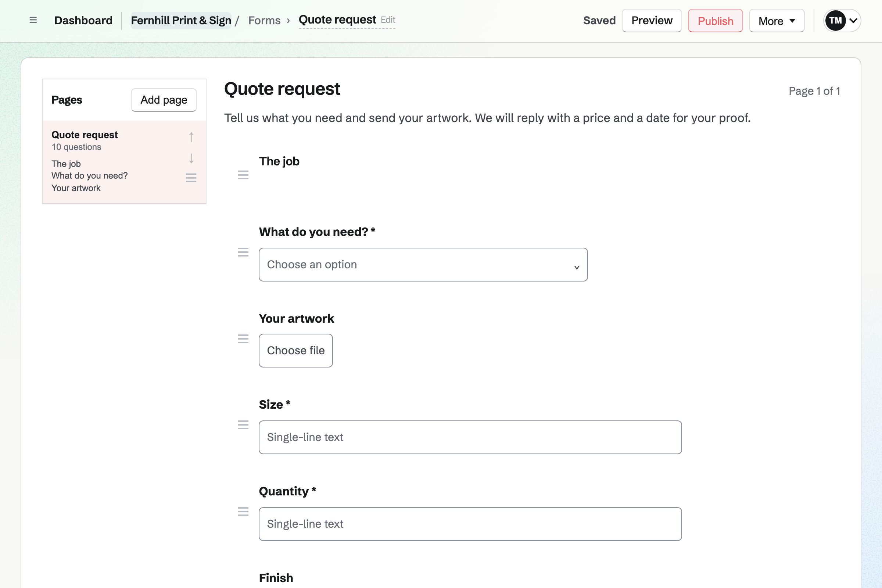Screen dimensions: 882x588
Task: Click drag handle beside Quantity field
Action: 243,512
